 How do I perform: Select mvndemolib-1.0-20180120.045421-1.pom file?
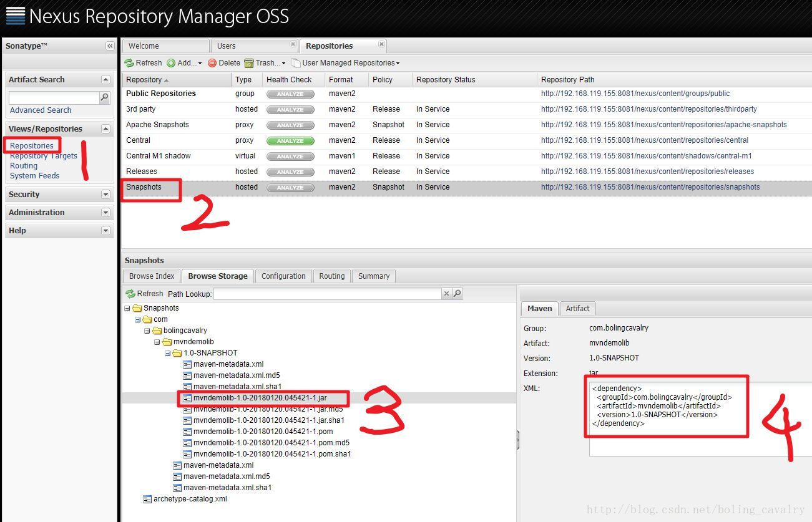(263, 432)
